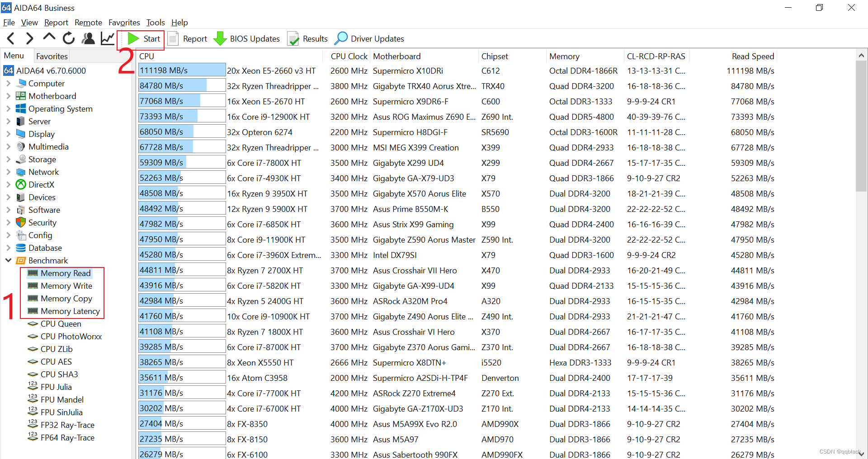
Task: Open the Favorites menu in menu bar
Action: [124, 23]
